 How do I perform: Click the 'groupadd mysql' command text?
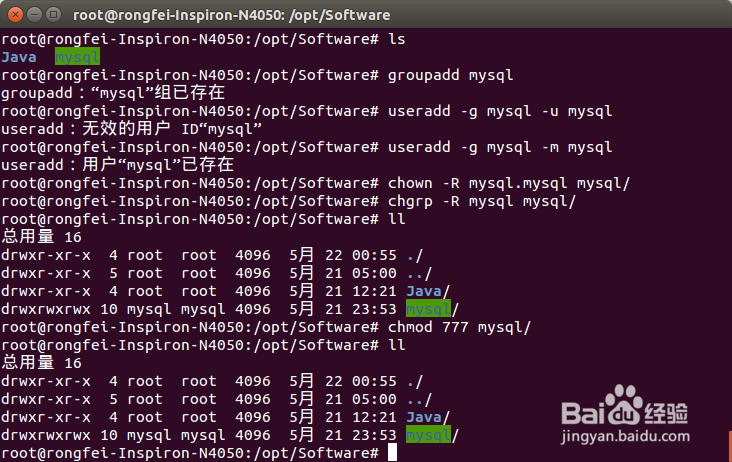point(450,75)
